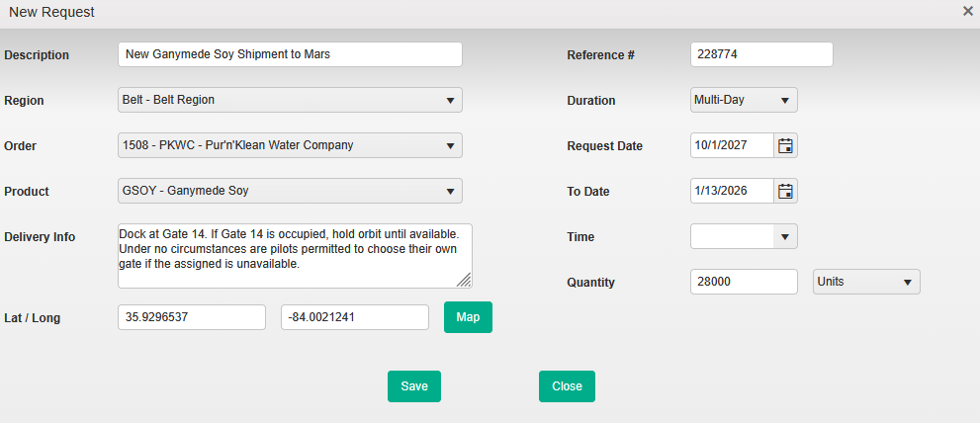Open the Order dropdown list

point(289,145)
